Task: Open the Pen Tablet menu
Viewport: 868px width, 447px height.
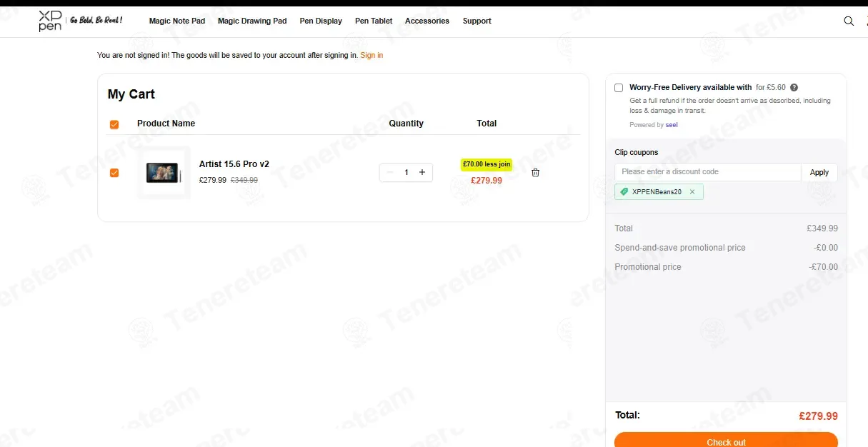Action: [374, 21]
